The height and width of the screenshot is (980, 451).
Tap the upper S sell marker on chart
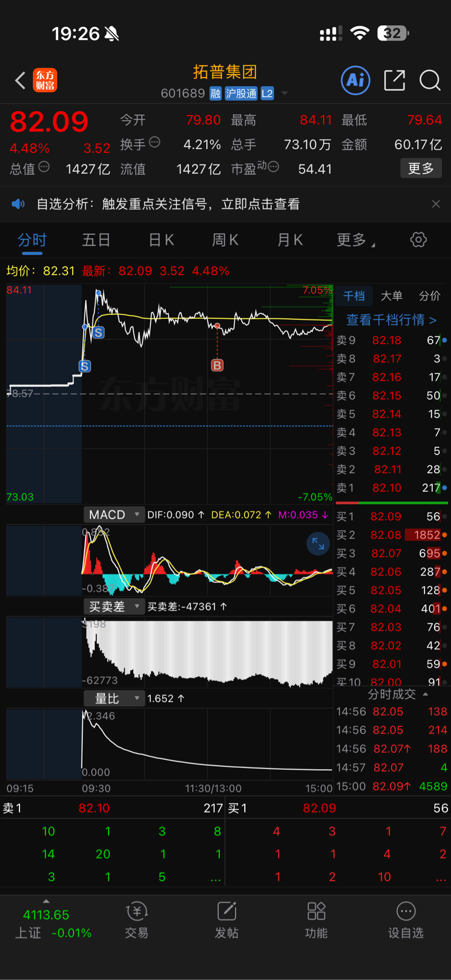click(98, 333)
